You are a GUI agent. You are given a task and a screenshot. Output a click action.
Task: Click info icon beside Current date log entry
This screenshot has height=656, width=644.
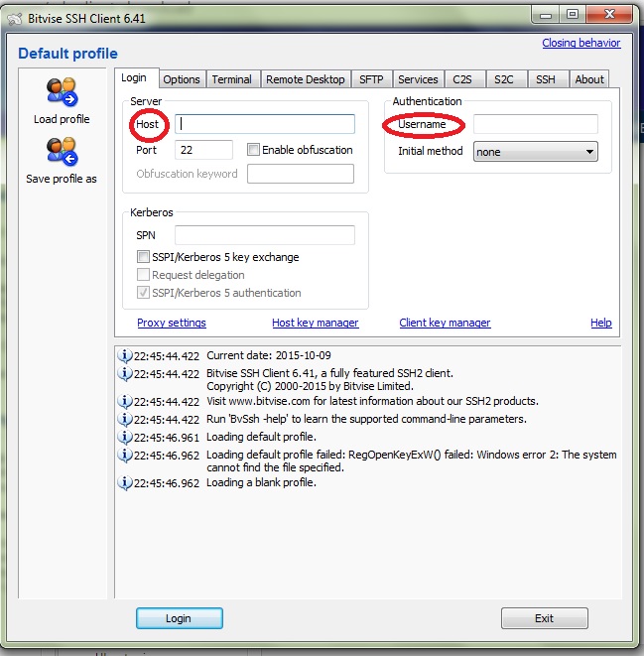[125, 355]
